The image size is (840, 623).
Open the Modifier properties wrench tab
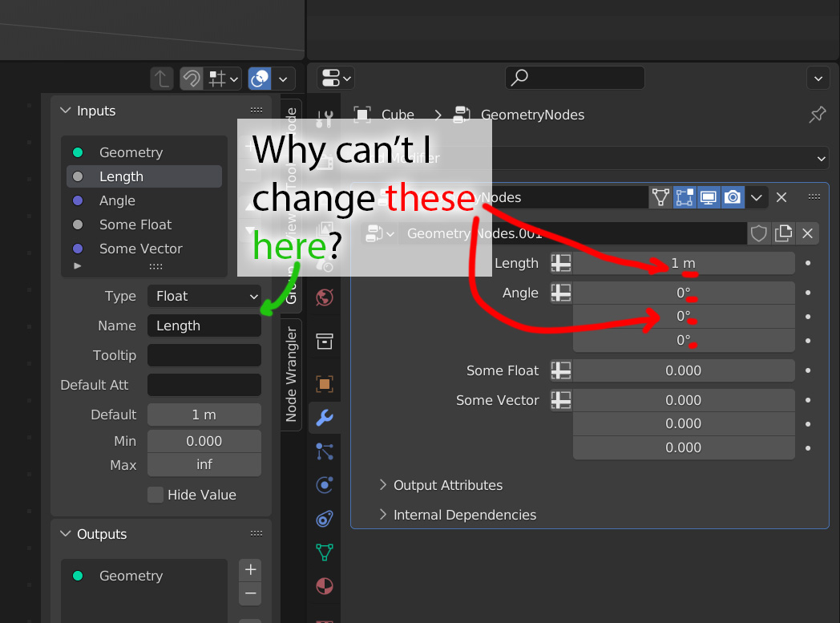pos(325,417)
